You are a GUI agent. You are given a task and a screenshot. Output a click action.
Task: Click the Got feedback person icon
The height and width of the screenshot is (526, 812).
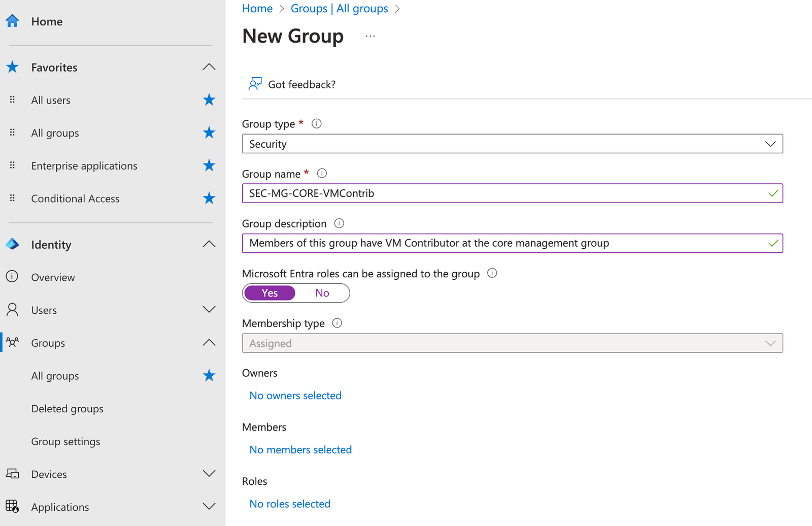click(x=255, y=84)
